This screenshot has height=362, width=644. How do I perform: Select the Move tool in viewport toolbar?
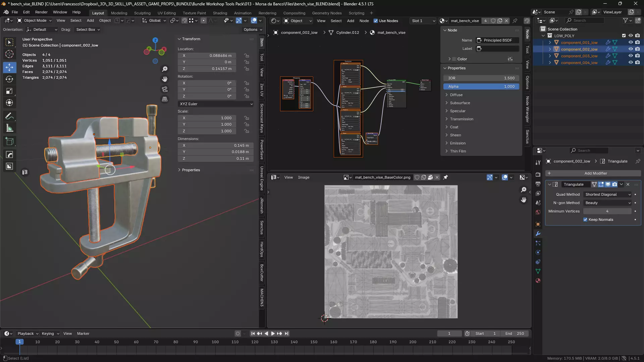[9, 67]
